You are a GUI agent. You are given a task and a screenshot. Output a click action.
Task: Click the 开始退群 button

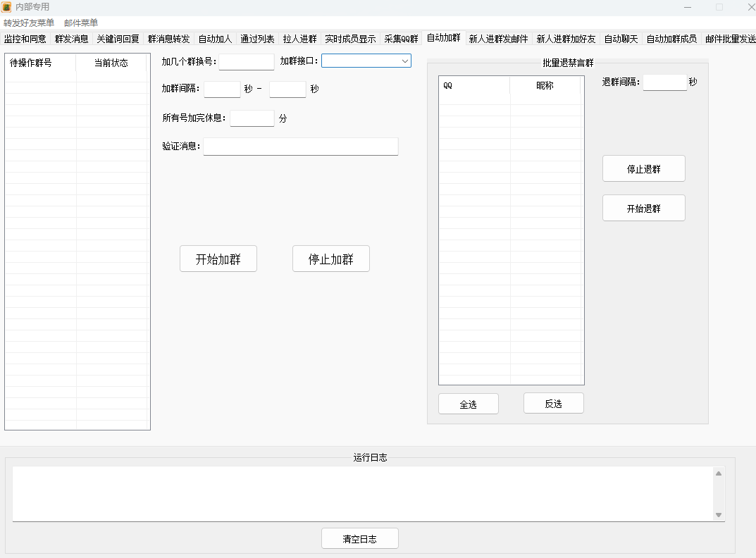[643, 209]
